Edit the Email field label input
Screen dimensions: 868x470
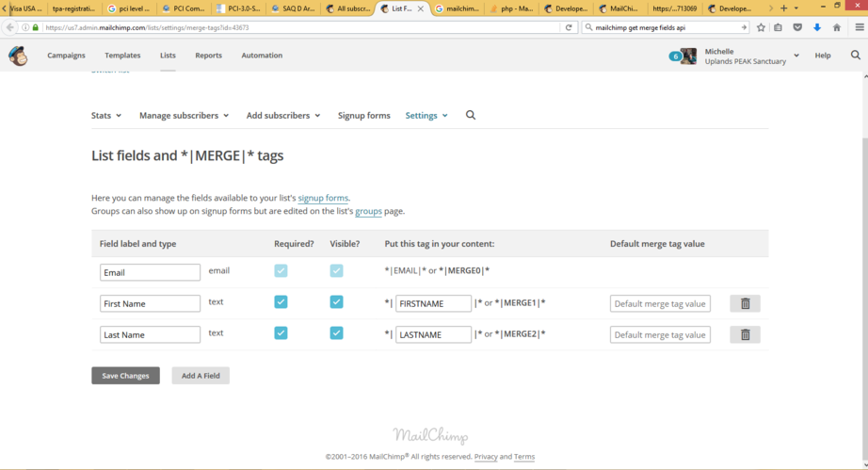point(150,272)
